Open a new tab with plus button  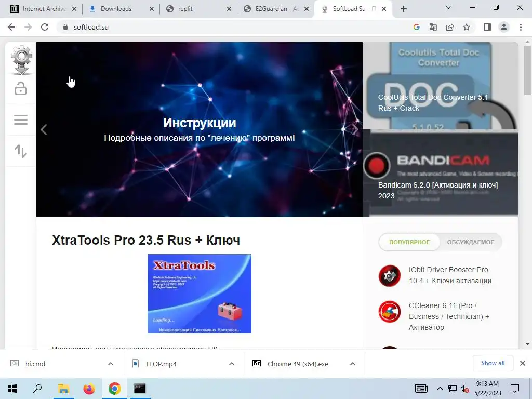tap(403, 9)
